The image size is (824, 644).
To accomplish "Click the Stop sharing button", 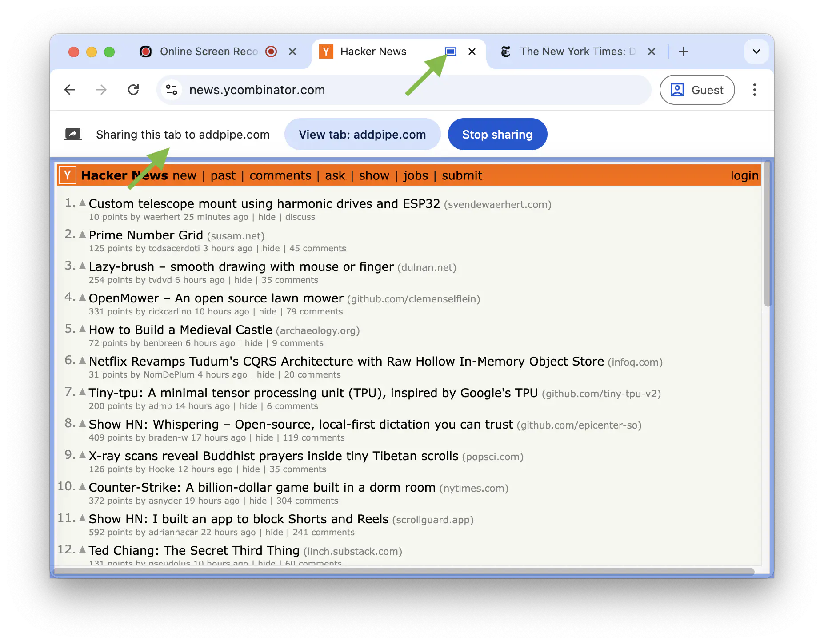I will click(x=497, y=134).
